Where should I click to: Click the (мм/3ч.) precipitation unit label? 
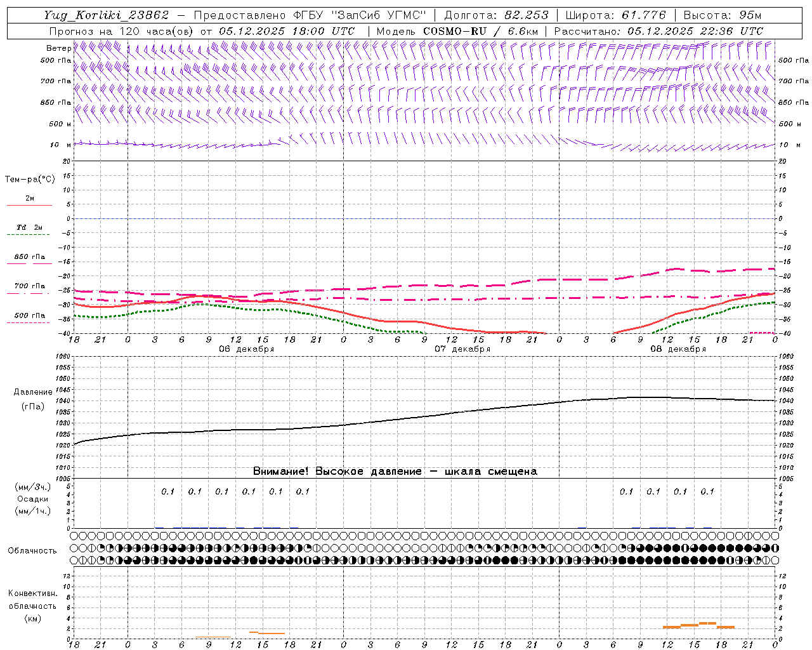click(x=33, y=487)
